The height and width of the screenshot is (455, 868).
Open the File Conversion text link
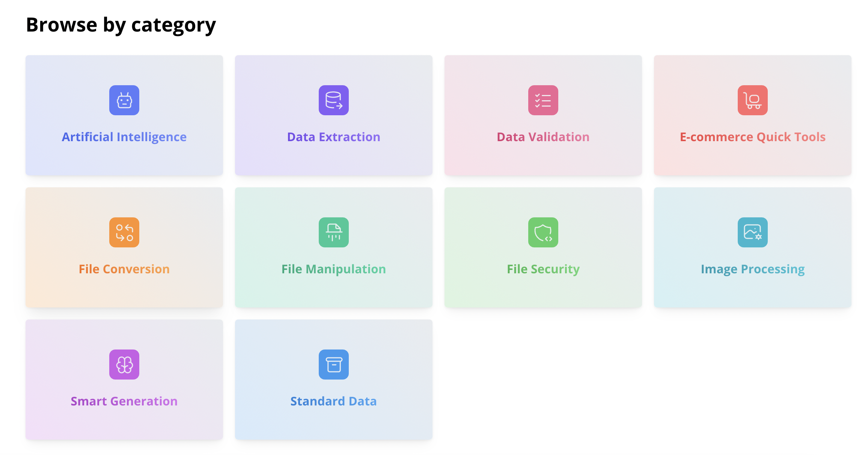tap(124, 269)
